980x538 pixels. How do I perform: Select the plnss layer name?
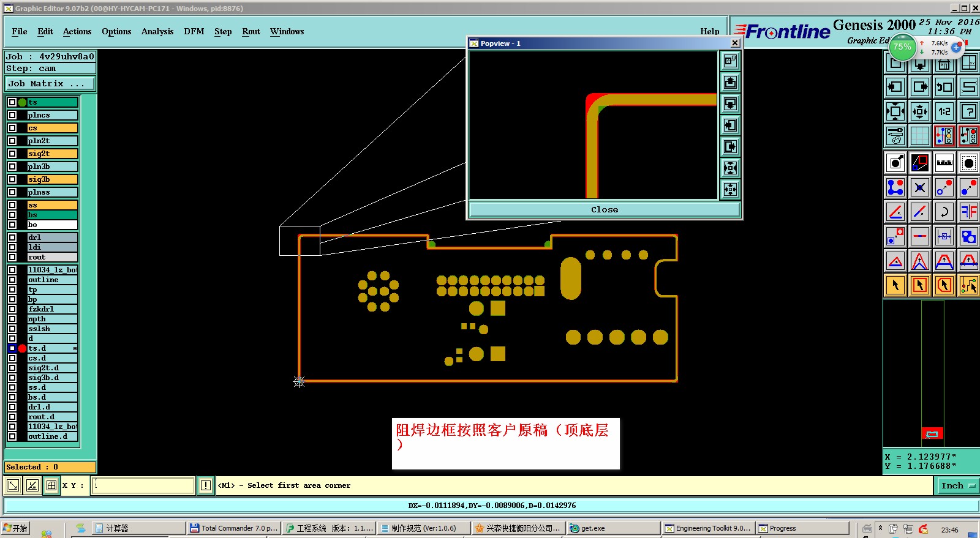click(x=53, y=192)
